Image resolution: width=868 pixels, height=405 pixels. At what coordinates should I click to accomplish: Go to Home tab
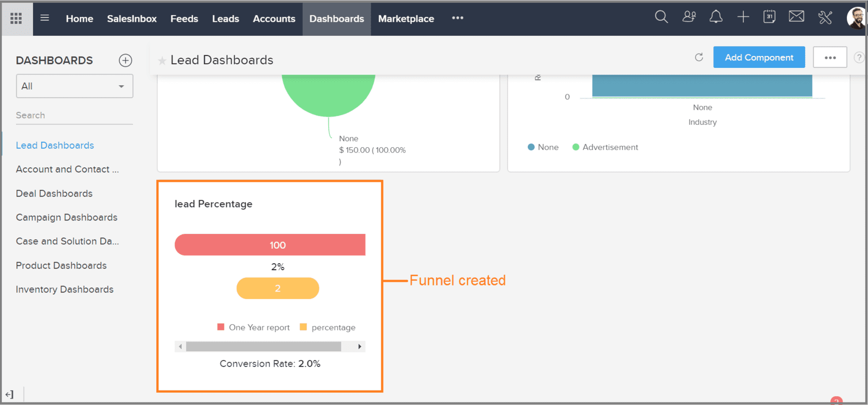pyautogui.click(x=80, y=18)
